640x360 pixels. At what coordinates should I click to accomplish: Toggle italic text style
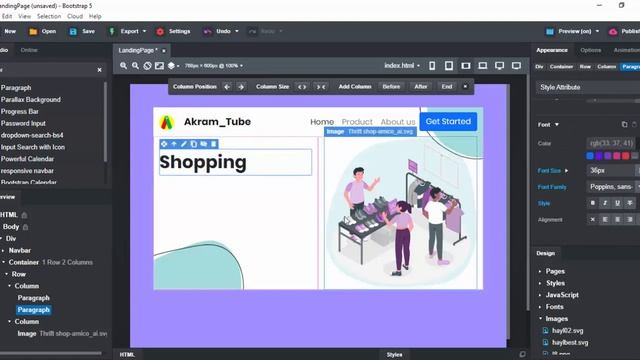click(605, 203)
